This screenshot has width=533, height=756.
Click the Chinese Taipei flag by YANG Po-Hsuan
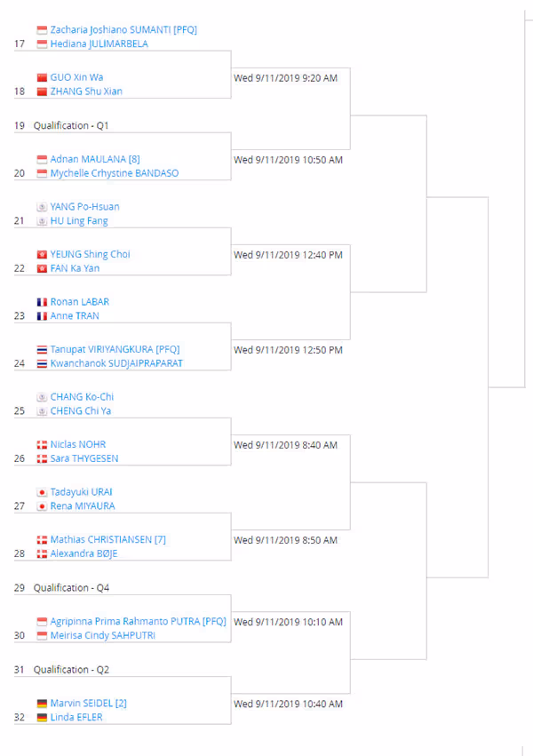point(42,207)
